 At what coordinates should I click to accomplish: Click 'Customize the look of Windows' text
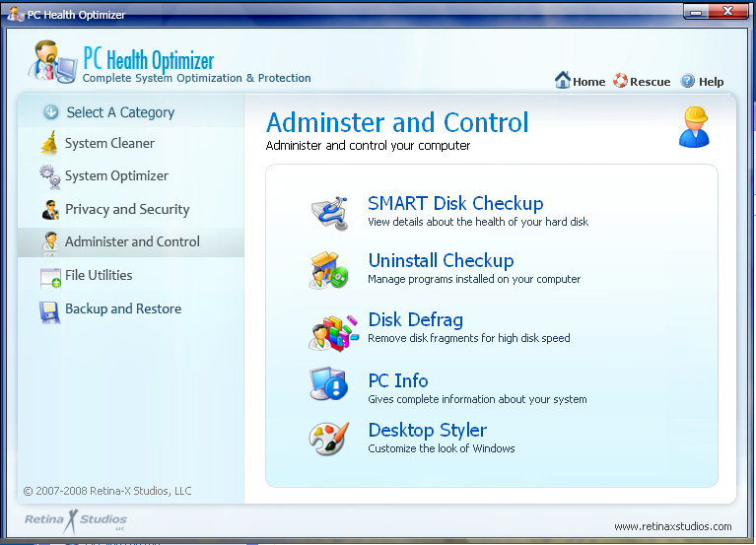[x=442, y=448]
